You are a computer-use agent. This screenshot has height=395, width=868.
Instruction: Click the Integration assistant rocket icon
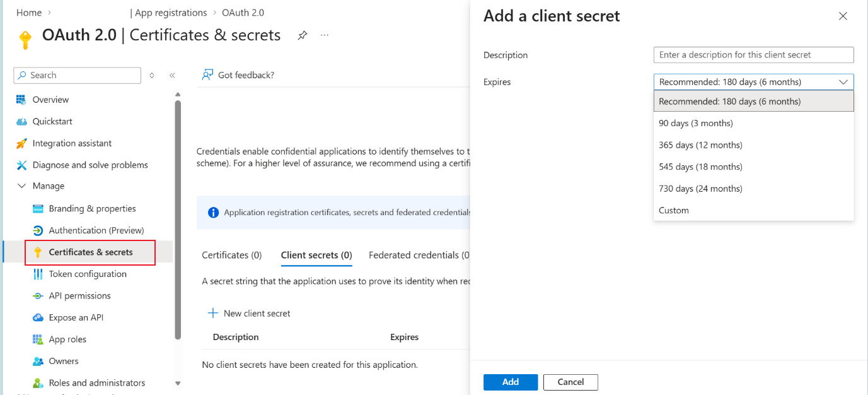(21, 143)
